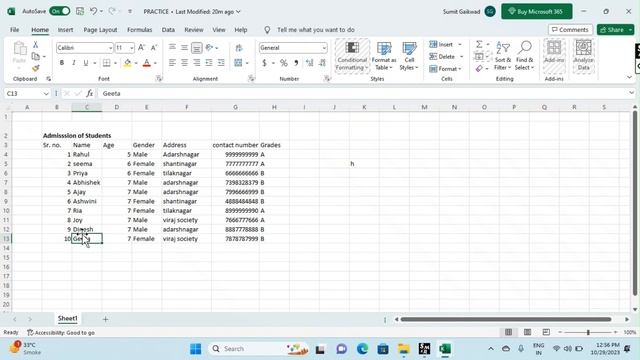Apply Percent Style

(284, 63)
